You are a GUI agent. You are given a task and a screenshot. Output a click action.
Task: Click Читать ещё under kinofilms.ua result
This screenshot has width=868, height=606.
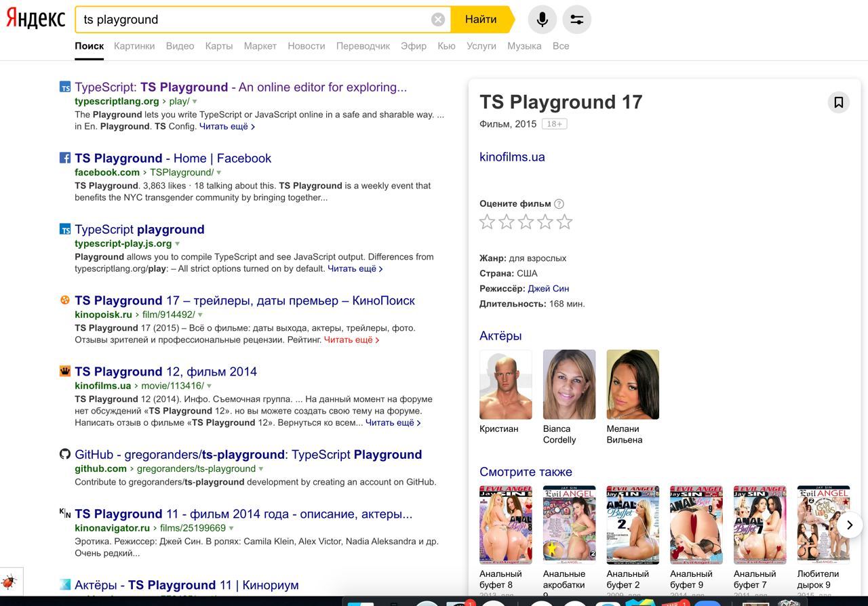pos(393,422)
